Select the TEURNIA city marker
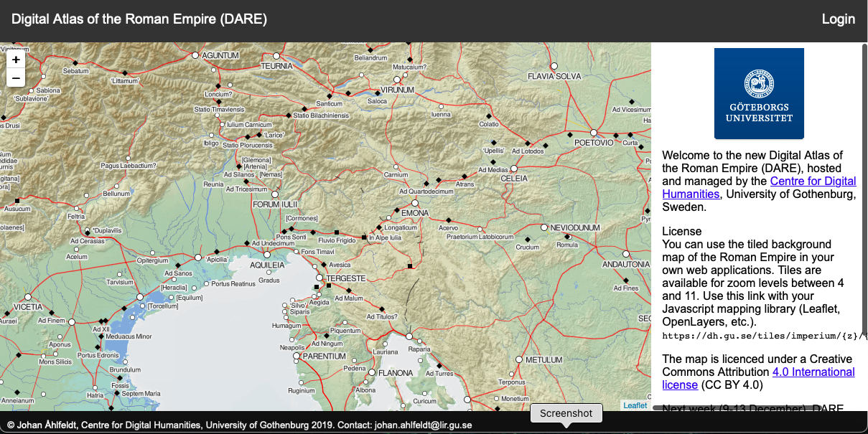 click(276, 55)
